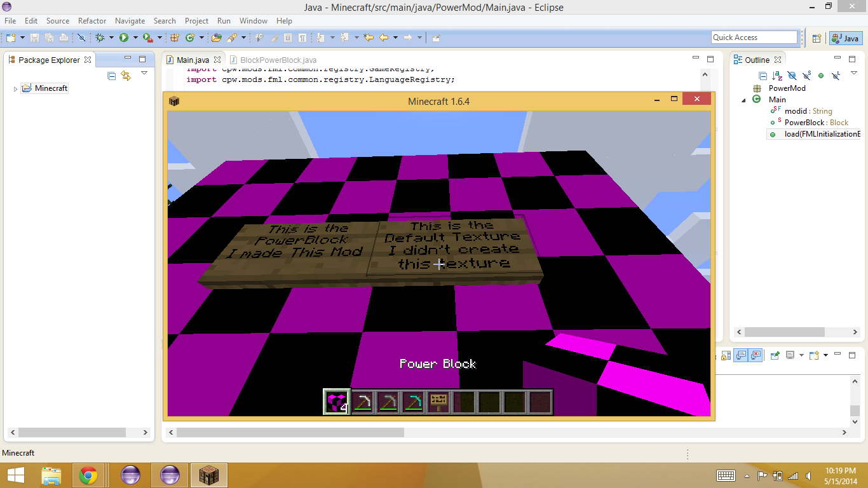Open the Navigate menu
Image resolution: width=868 pixels, height=488 pixels.
[x=130, y=21]
